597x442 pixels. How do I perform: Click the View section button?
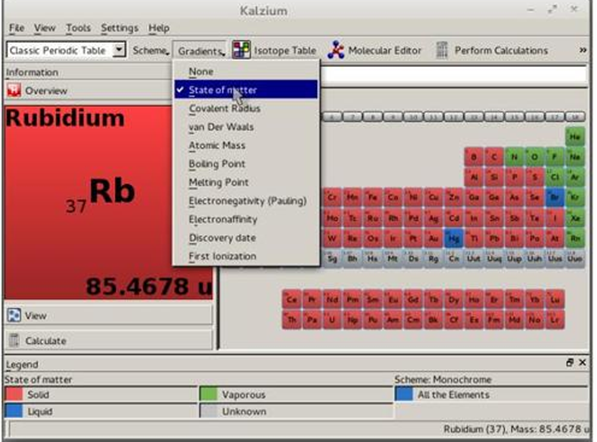pyautogui.click(x=109, y=315)
